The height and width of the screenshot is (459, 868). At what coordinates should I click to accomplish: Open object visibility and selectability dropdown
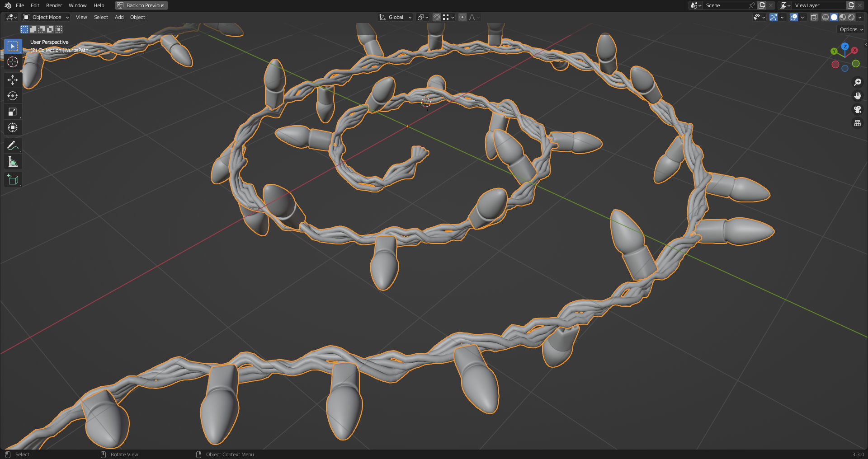[759, 17]
